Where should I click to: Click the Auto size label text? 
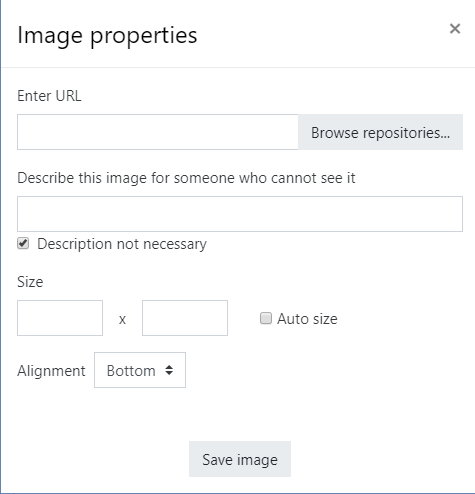click(307, 319)
